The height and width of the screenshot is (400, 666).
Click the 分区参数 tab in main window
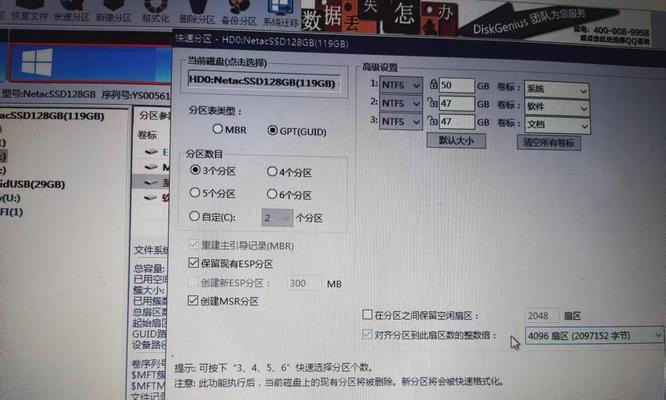coord(155,115)
